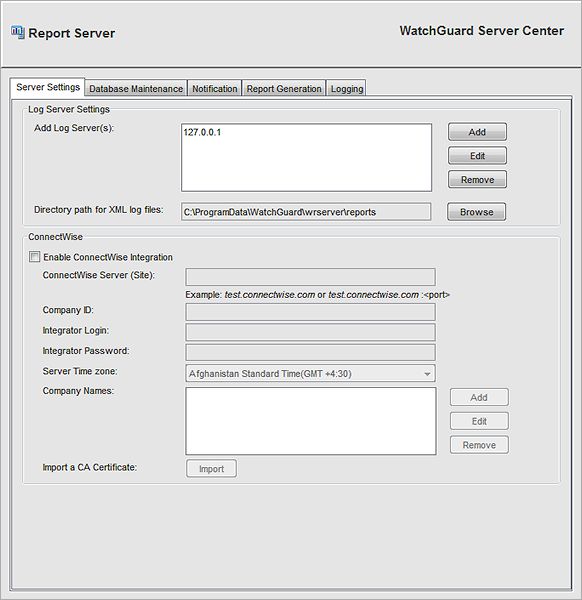Click the Company Names list box

tap(311, 421)
